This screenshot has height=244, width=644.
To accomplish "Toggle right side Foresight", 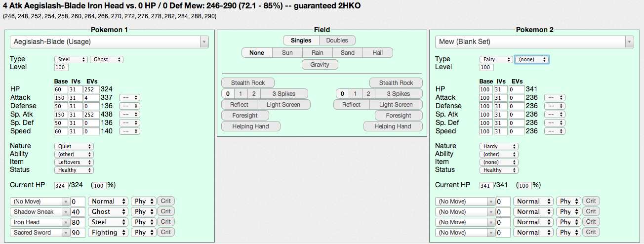I will point(399,116).
